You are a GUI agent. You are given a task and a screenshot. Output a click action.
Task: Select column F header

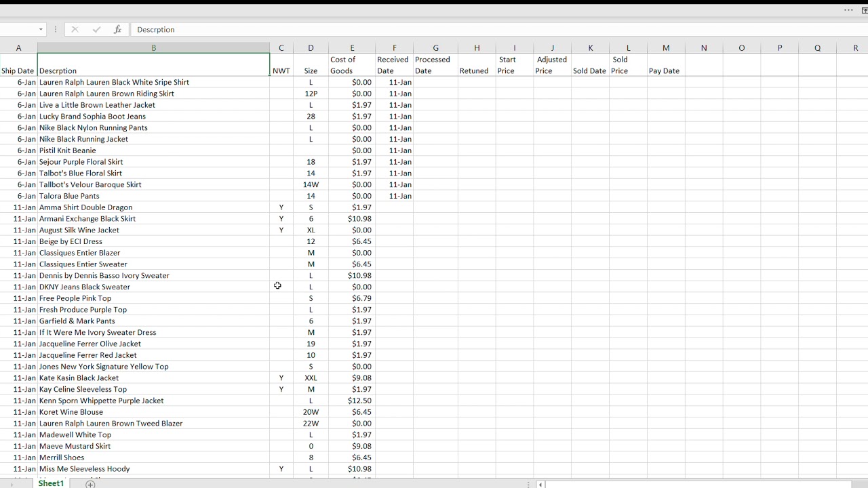(x=394, y=47)
